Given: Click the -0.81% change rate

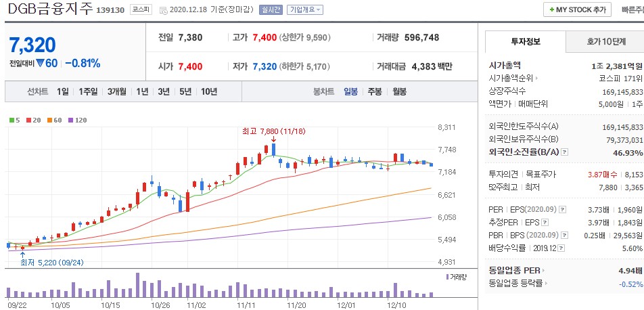Looking at the screenshot, I should 83,64.
